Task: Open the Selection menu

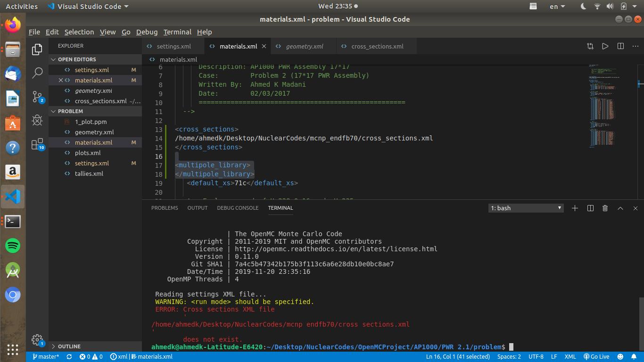Action: (79, 32)
